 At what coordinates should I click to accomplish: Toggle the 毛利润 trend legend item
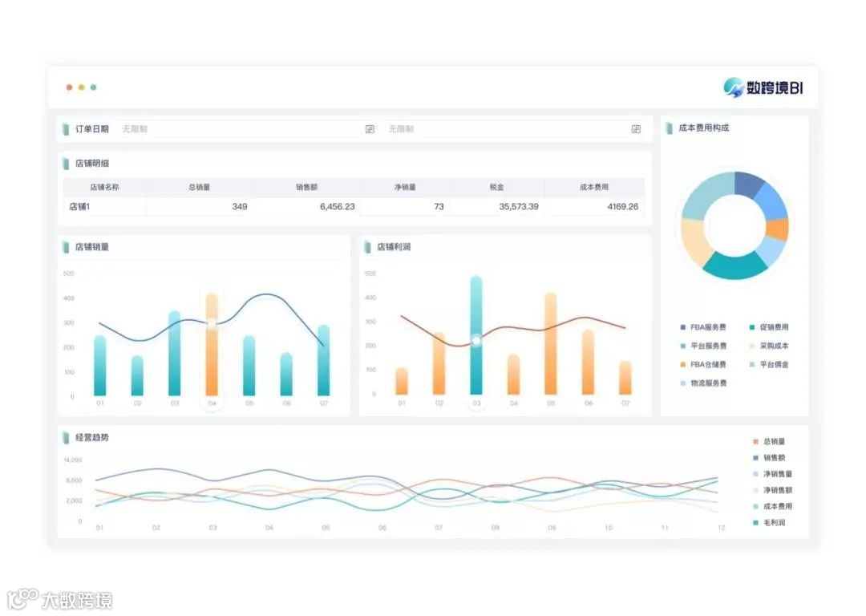coord(769,523)
